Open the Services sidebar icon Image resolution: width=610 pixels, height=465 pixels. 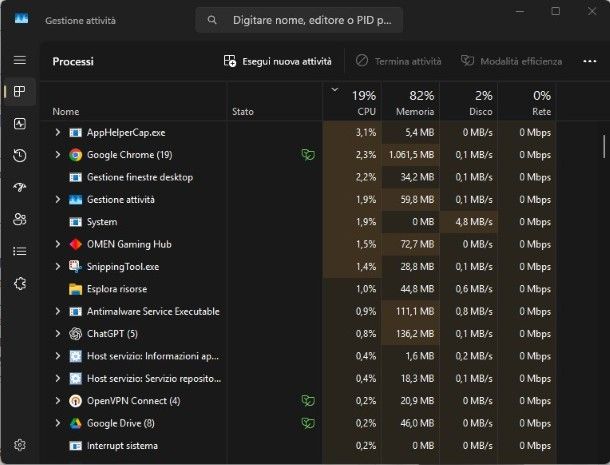tap(20, 284)
